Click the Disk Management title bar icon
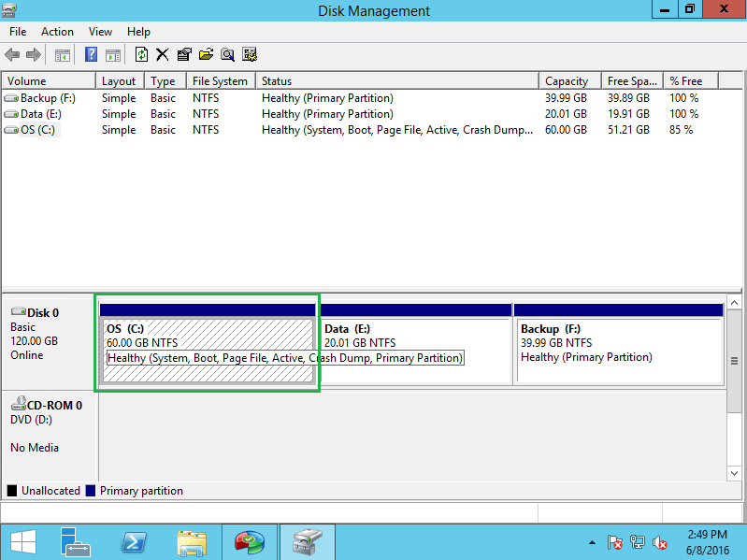747x560 pixels. [9, 10]
